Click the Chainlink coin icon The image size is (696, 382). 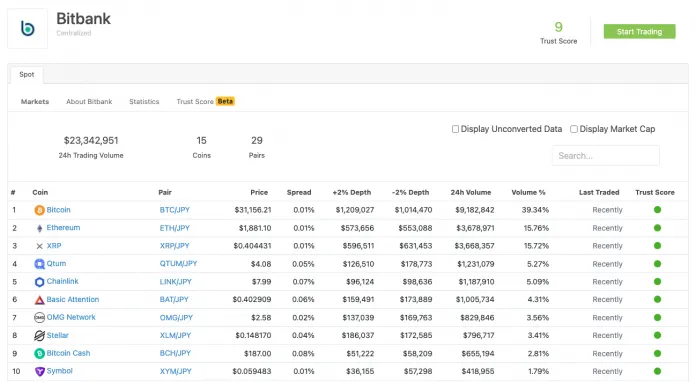click(40, 282)
